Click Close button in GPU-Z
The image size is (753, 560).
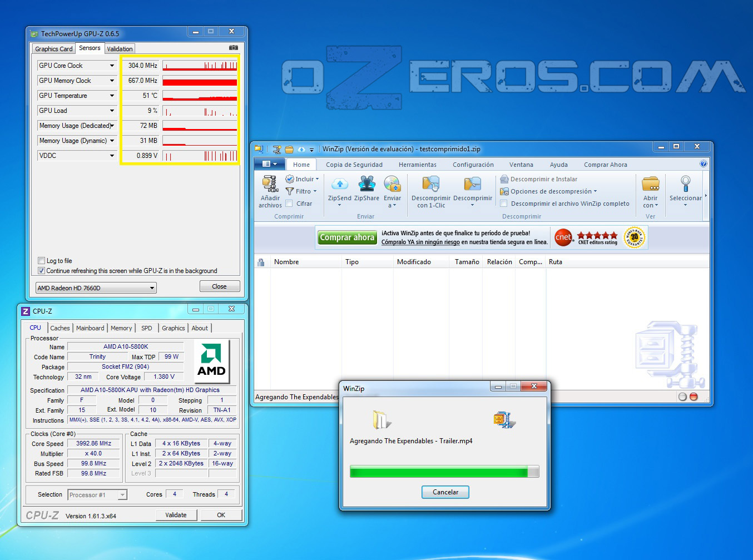[x=220, y=286]
